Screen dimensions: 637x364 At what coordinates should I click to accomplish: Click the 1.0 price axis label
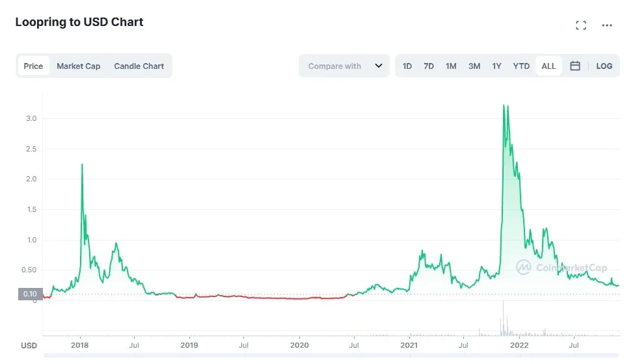(x=32, y=240)
